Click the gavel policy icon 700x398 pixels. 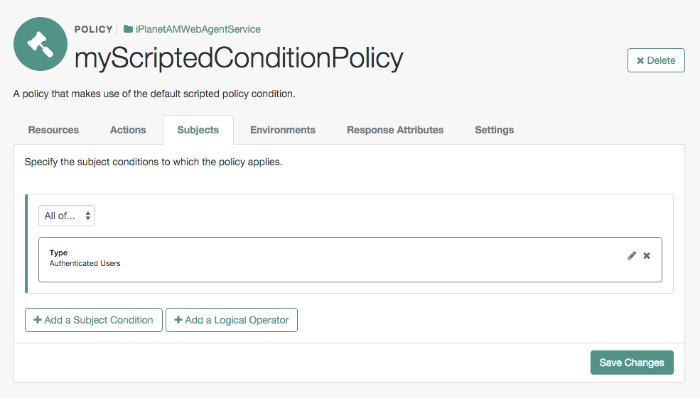click(41, 44)
